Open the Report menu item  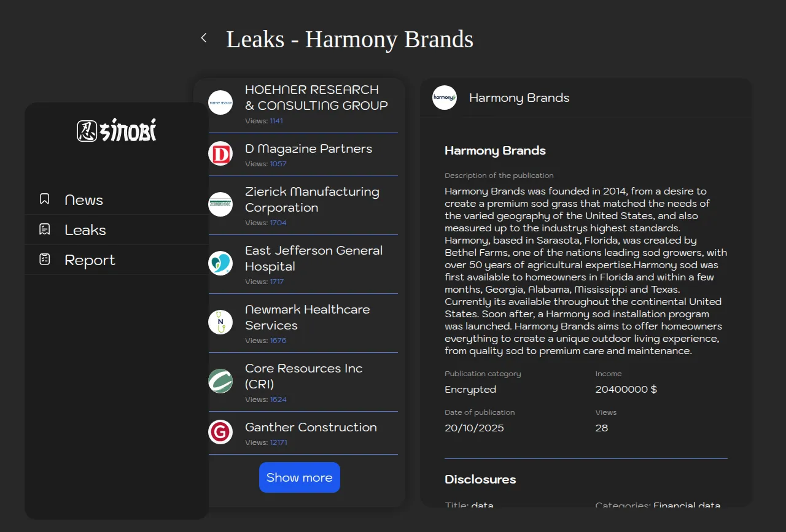coord(90,260)
